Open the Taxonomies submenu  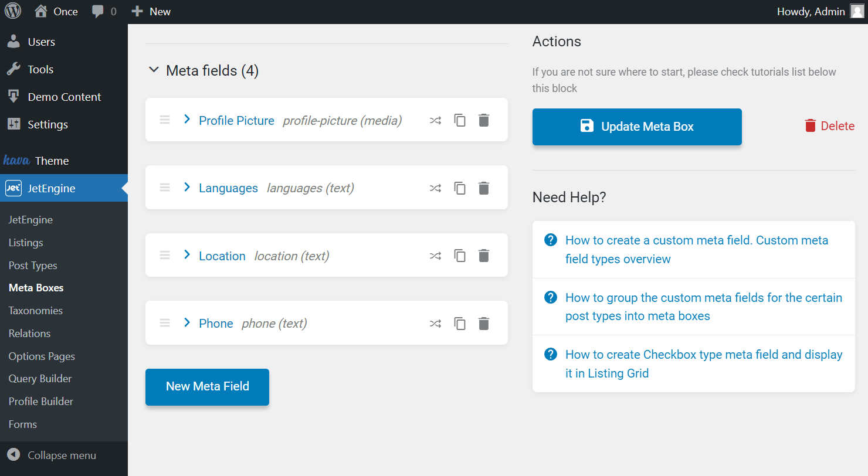coord(35,311)
